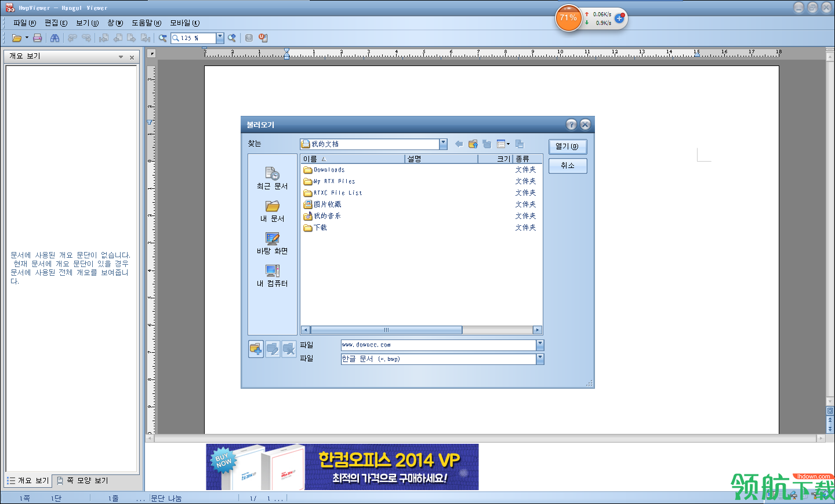Click the dialog help question mark button
The height and width of the screenshot is (504, 835).
pyautogui.click(x=571, y=125)
